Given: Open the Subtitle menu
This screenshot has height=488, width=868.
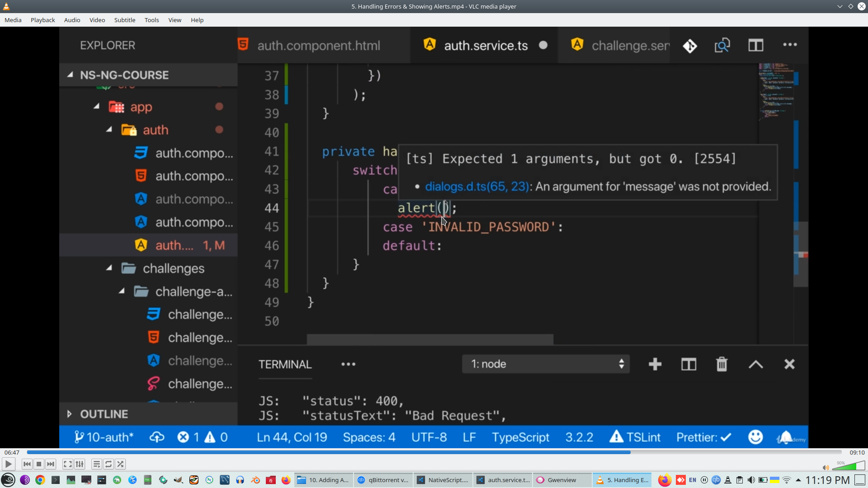Looking at the screenshot, I should click(x=124, y=20).
